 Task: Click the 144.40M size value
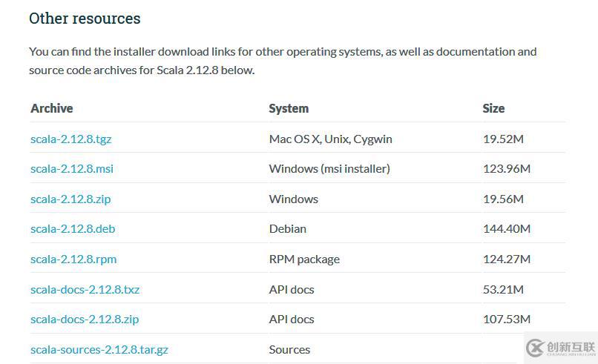click(507, 228)
